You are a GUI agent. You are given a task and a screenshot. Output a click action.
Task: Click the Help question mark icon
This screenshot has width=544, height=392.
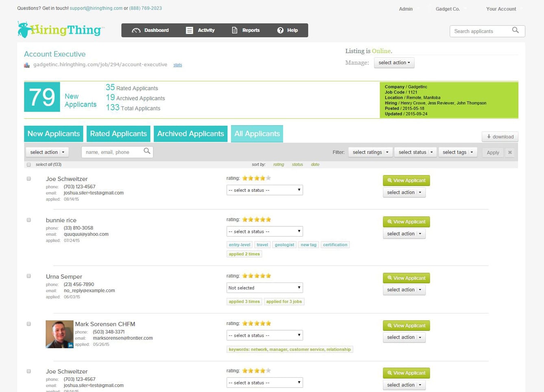click(x=280, y=31)
